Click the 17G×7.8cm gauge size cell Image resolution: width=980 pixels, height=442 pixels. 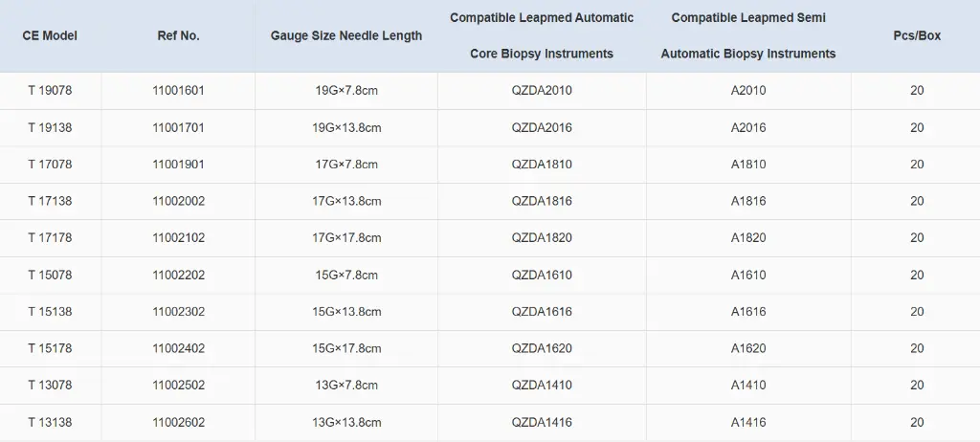[x=345, y=165]
